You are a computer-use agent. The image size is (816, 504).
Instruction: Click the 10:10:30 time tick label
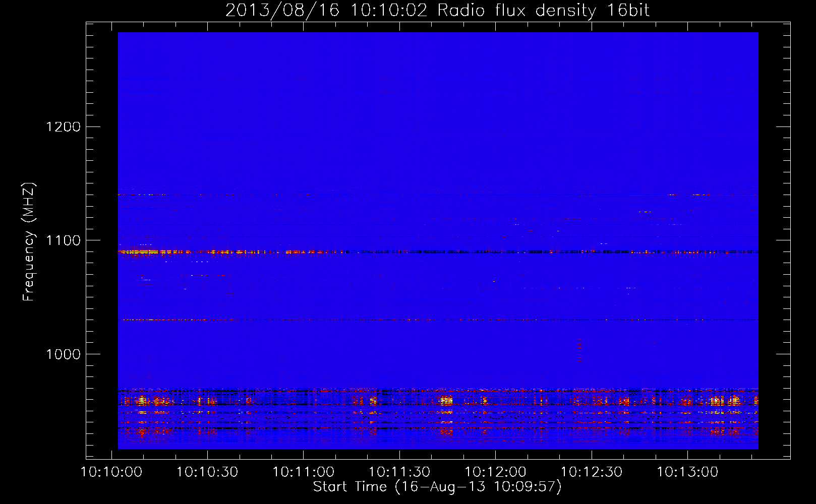207,472
